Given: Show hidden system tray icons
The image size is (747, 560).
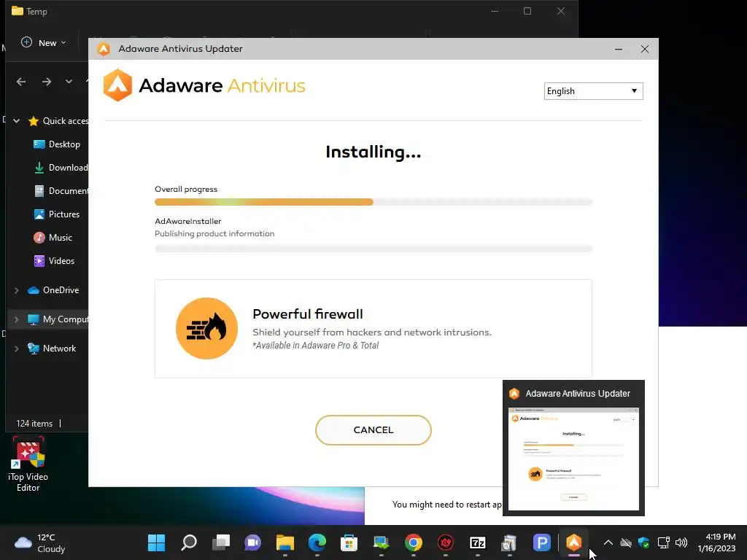Looking at the screenshot, I should pos(608,542).
